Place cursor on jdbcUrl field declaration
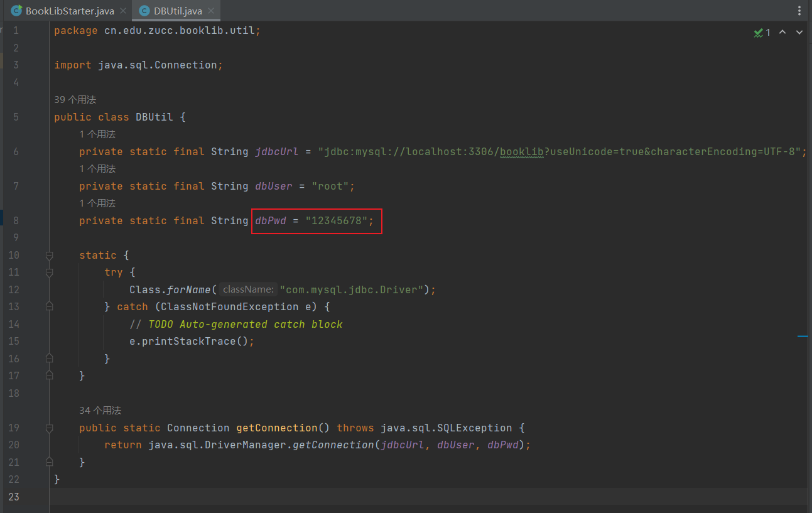Viewport: 812px width, 513px height. (276, 151)
